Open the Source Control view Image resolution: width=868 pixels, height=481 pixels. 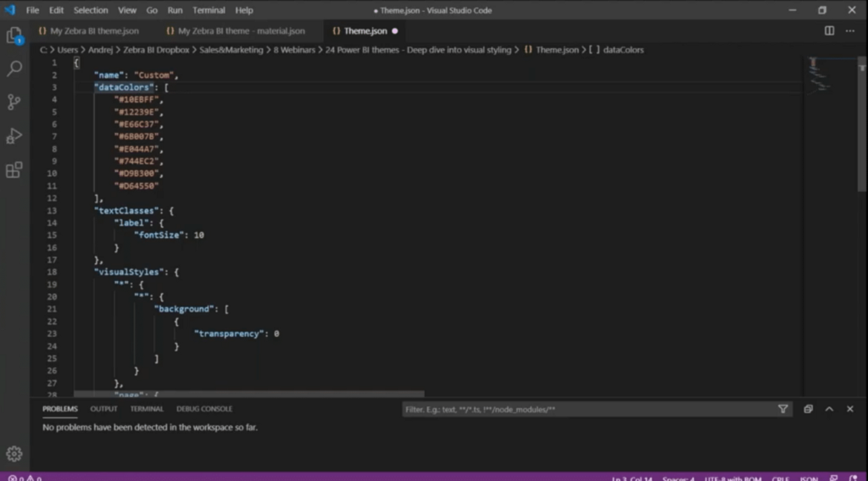click(14, 102)
